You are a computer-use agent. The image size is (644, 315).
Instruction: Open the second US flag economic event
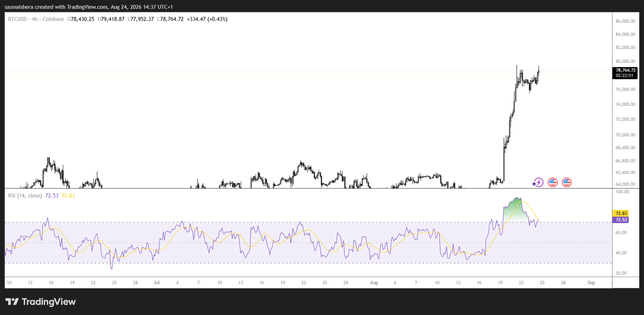(x=567, y=182)
